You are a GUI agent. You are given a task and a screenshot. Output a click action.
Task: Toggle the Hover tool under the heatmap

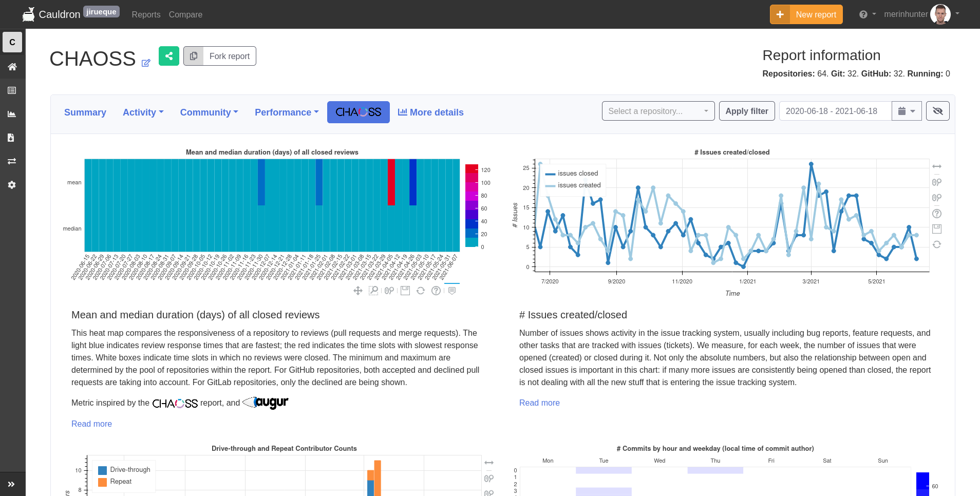[x=452, y=291]
